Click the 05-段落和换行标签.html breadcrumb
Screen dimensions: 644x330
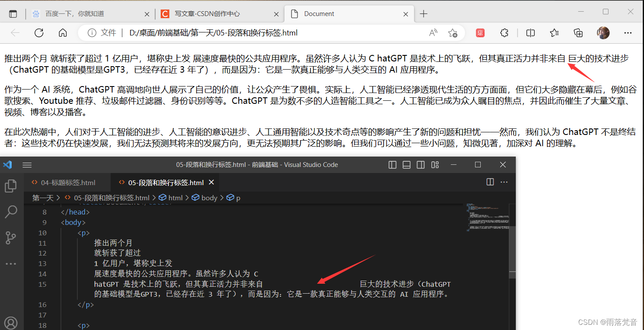coord(112,198)
